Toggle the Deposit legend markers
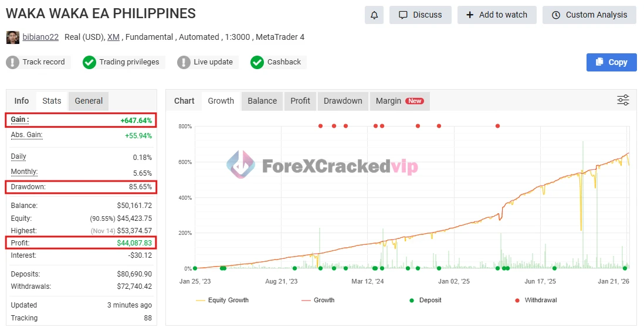The height and width of the screenshot is (331, 644). pos(425,300)
